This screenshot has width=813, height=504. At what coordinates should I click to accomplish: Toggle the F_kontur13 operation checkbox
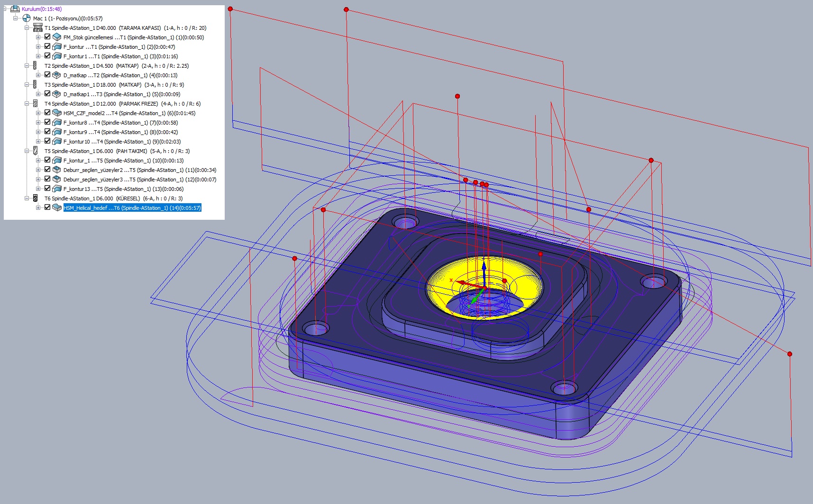47,189
